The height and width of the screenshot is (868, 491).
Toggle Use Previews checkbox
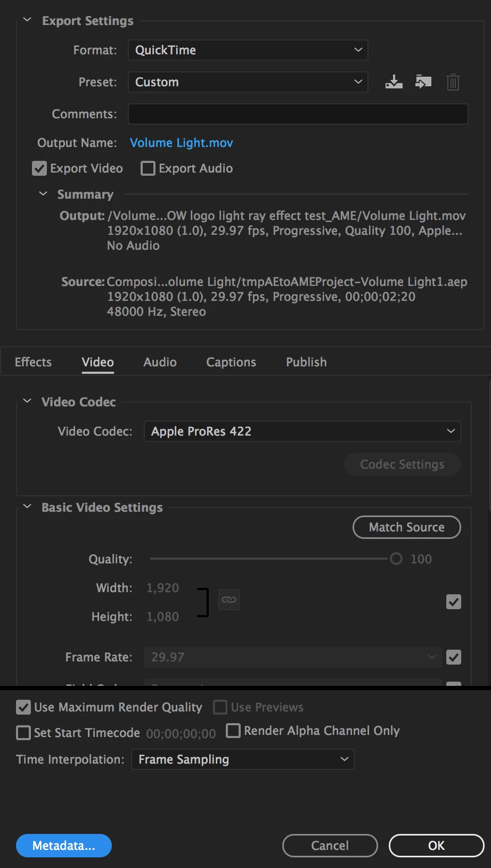point(220,707)
